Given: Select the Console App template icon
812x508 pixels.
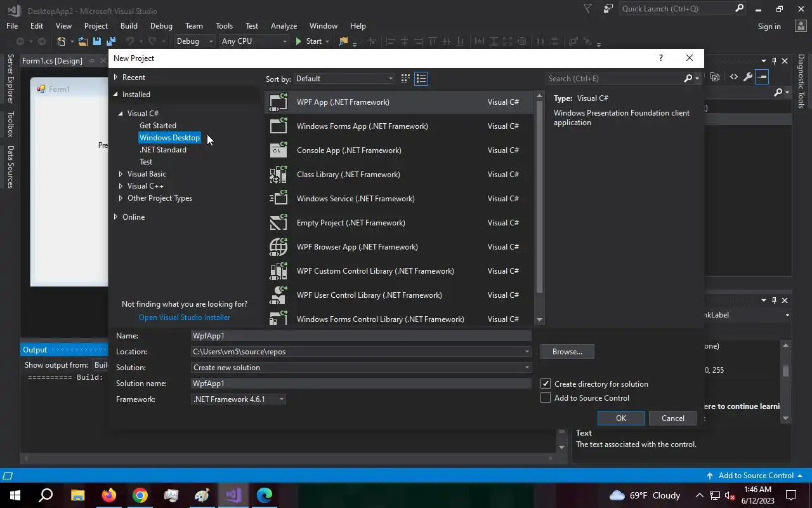Looking at the screenshot, I should coord(278,150).
